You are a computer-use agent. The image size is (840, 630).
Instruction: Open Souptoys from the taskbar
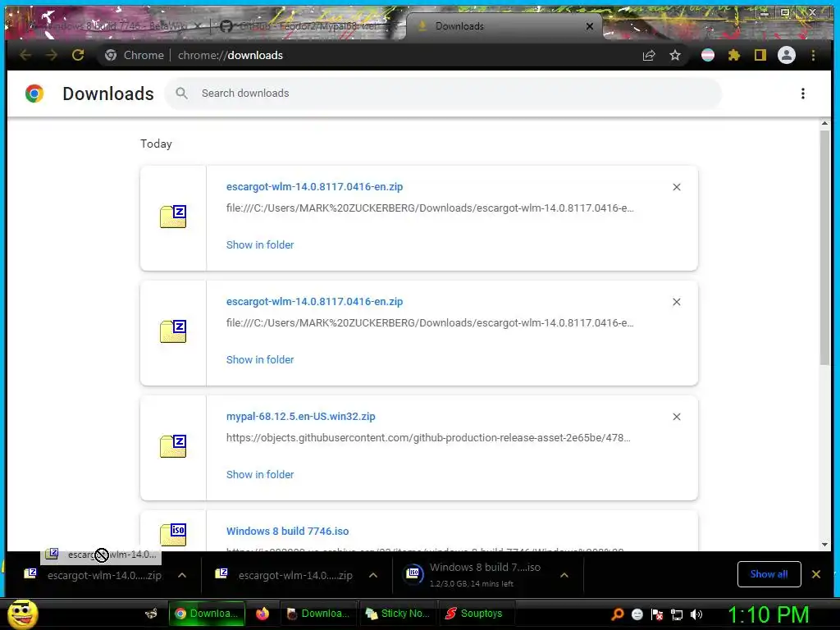475,614
